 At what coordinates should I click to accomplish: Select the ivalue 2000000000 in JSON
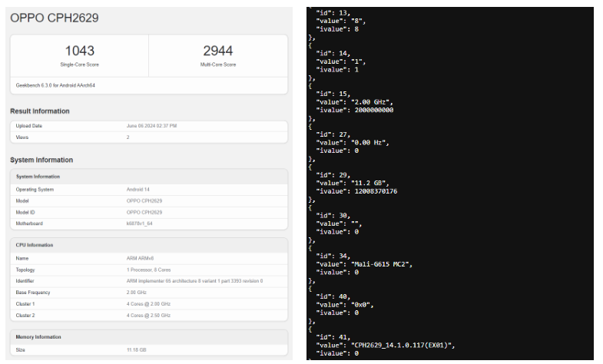click(374, 111)
